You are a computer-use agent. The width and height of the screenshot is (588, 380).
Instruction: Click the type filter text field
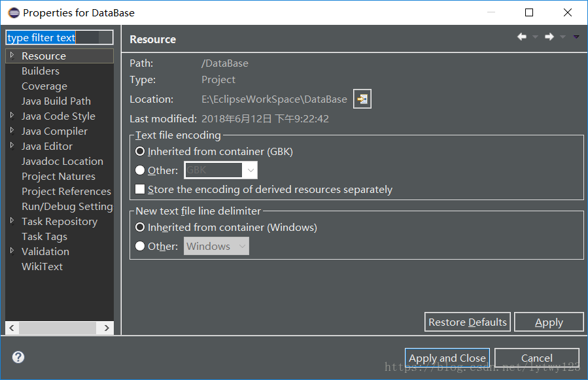point(60,38)
